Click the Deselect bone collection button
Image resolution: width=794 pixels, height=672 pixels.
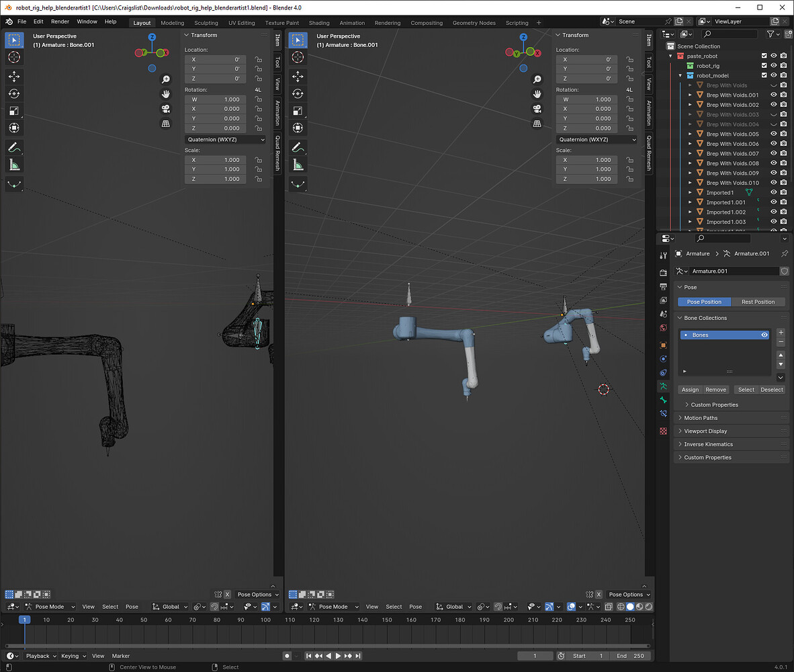pos(772,390)
